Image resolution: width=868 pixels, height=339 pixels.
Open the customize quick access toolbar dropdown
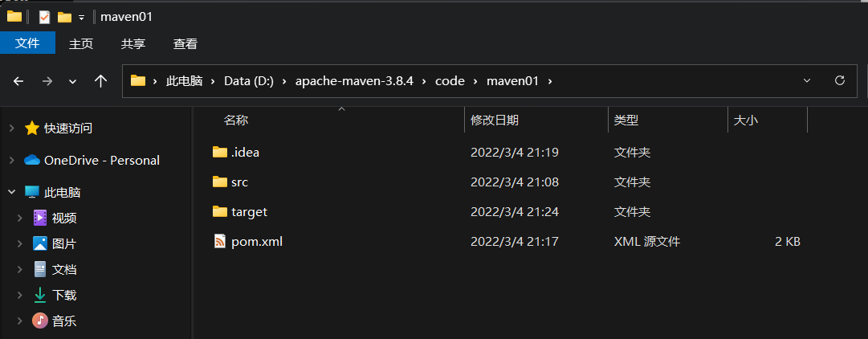(x=81, y=18)
